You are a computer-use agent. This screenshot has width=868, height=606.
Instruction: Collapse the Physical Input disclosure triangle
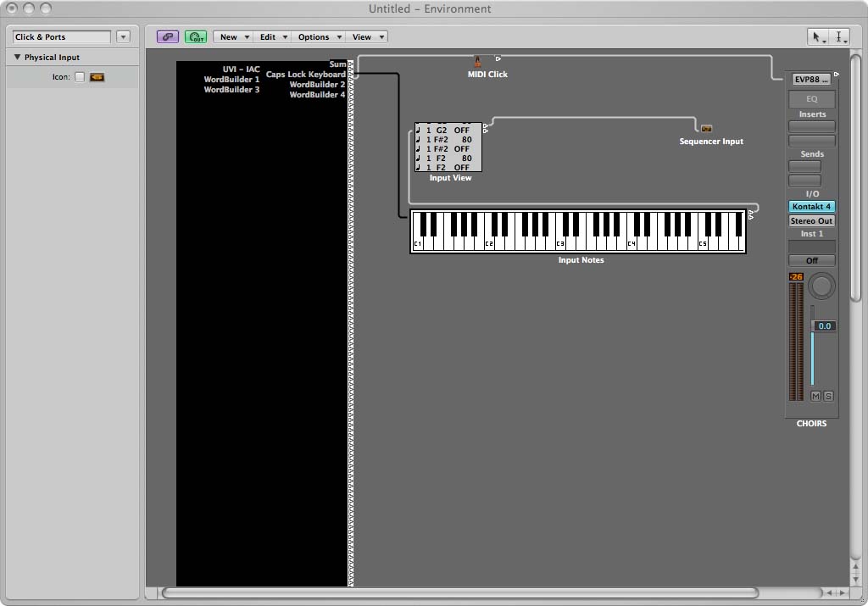click(x=17, y=58)
